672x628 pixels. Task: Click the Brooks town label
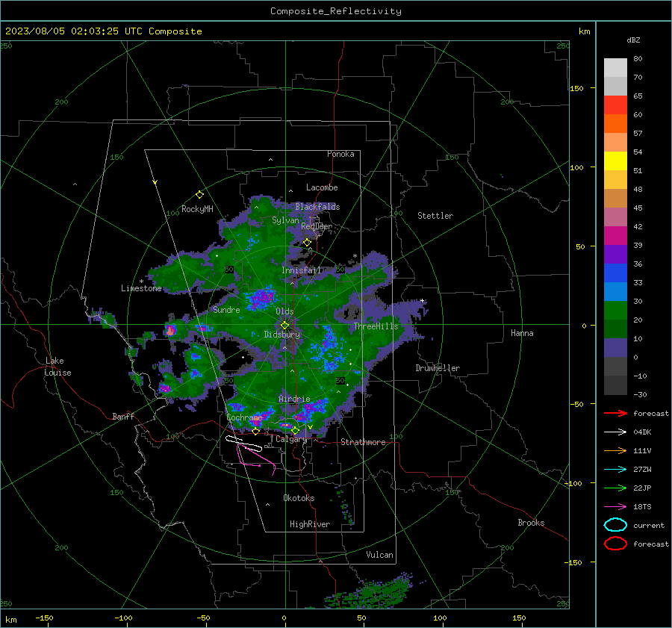531,523
